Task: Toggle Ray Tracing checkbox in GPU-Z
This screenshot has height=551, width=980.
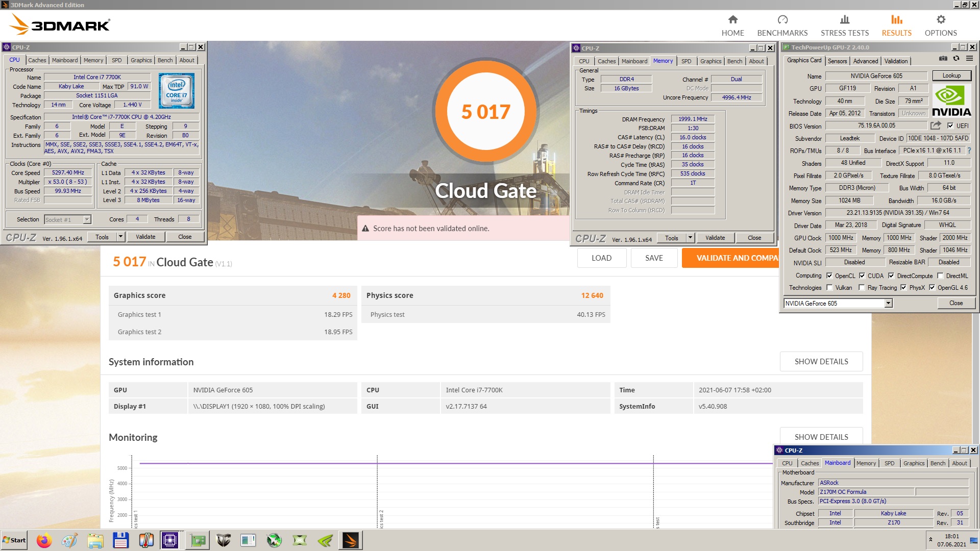Action: coord(862,288)
